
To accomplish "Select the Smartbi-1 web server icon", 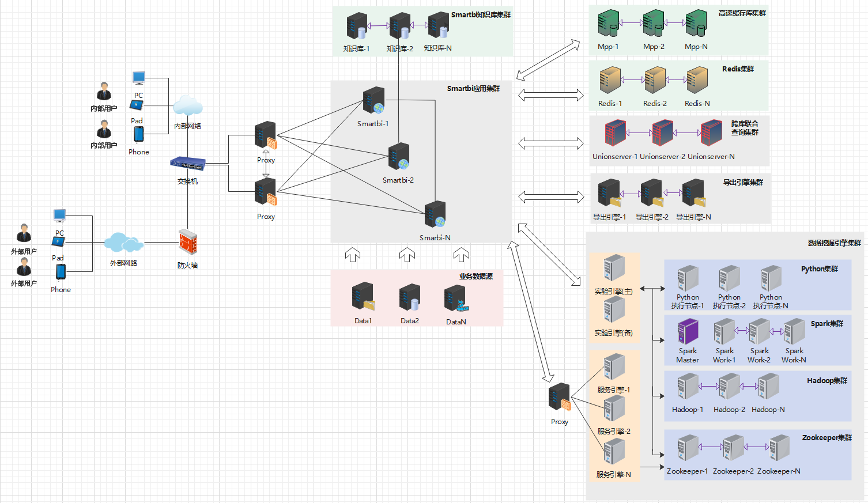I will point(373,100).
